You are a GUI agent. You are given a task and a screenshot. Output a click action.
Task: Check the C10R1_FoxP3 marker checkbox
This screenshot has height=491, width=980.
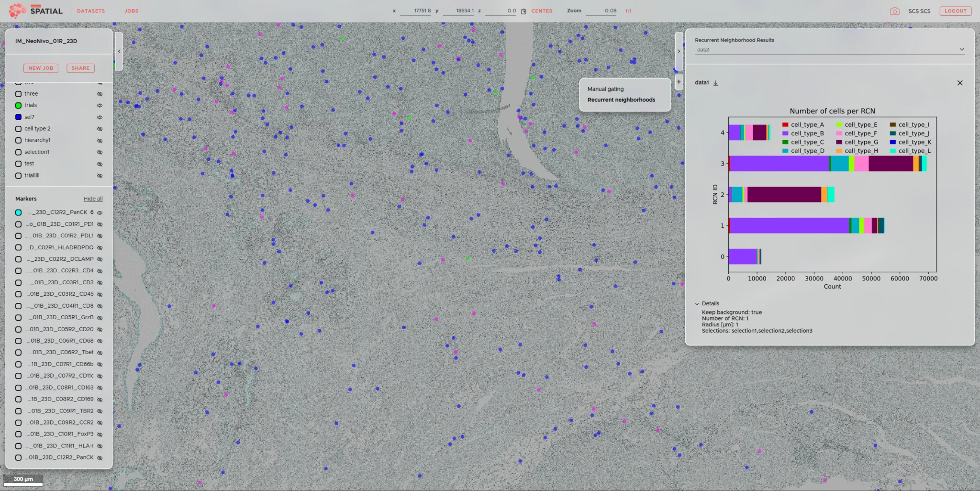click(x=18, y=435)
